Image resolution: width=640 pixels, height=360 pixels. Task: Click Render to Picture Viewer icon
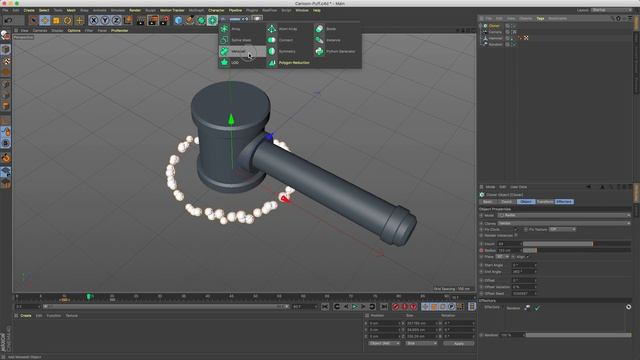pos(153,20)
